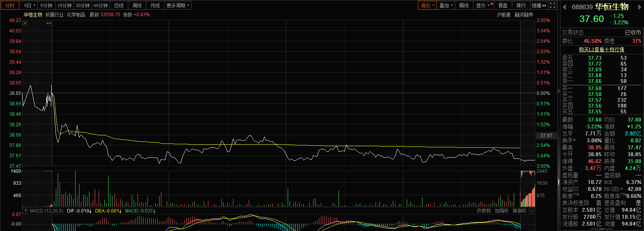Image resolution: width=644 pixels, height=231 pixels.
Task: Click the 涨停 price 46.62
Action: [x=595, y=161]
